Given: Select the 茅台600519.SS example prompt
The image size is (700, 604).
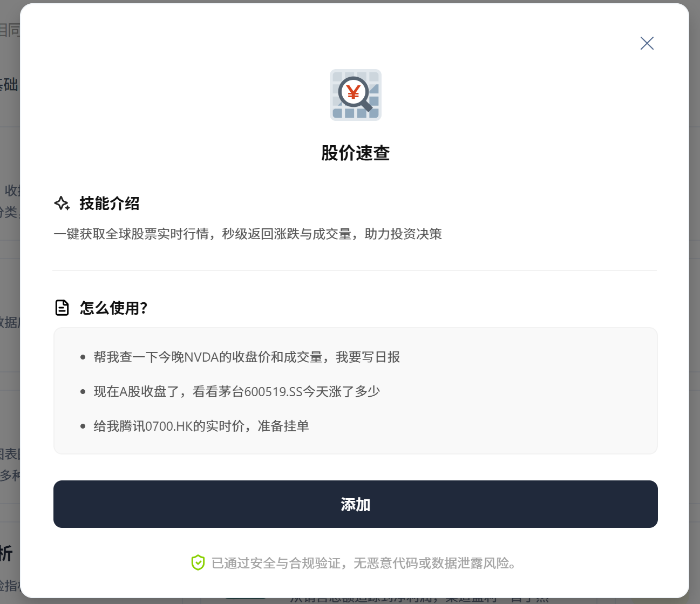Looking at the screenshot, I should 237,391.
